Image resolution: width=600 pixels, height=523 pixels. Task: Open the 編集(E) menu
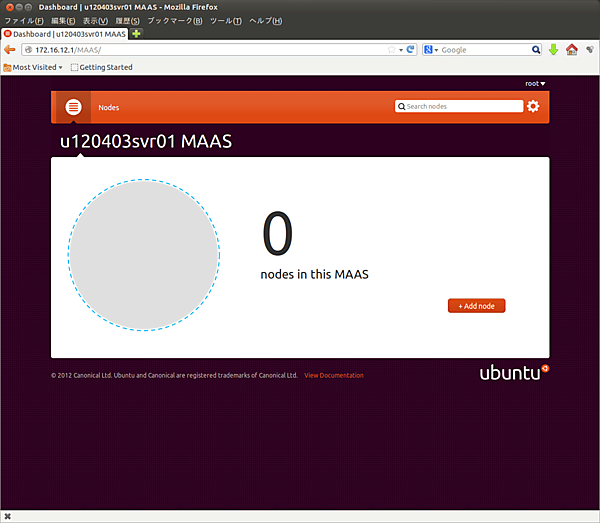pyautogui.click(x=63, y=21)
